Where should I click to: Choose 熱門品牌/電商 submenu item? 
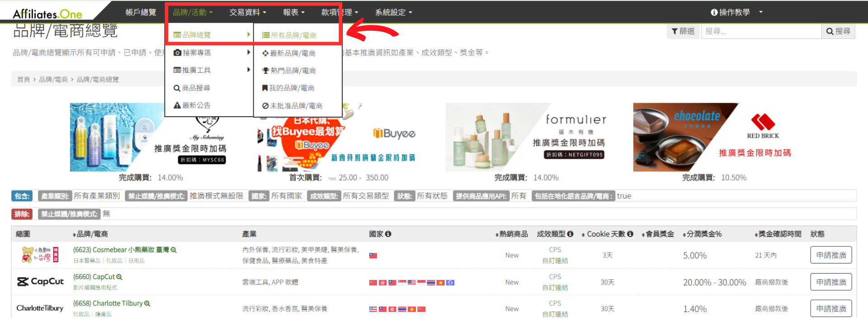pos(297,71)
